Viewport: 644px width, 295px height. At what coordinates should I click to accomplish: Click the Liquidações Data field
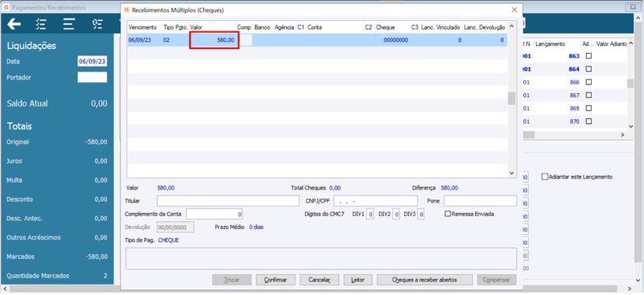click(93, 61)
